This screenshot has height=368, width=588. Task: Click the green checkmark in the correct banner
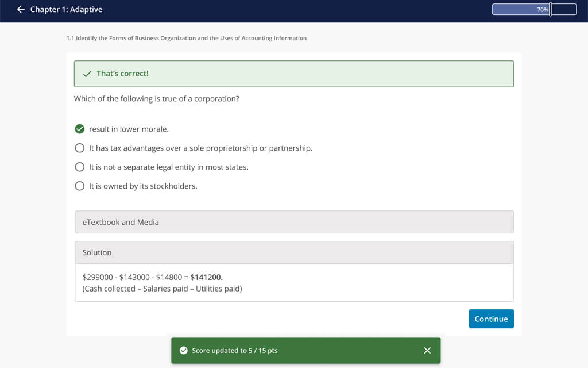click(87, 74)
